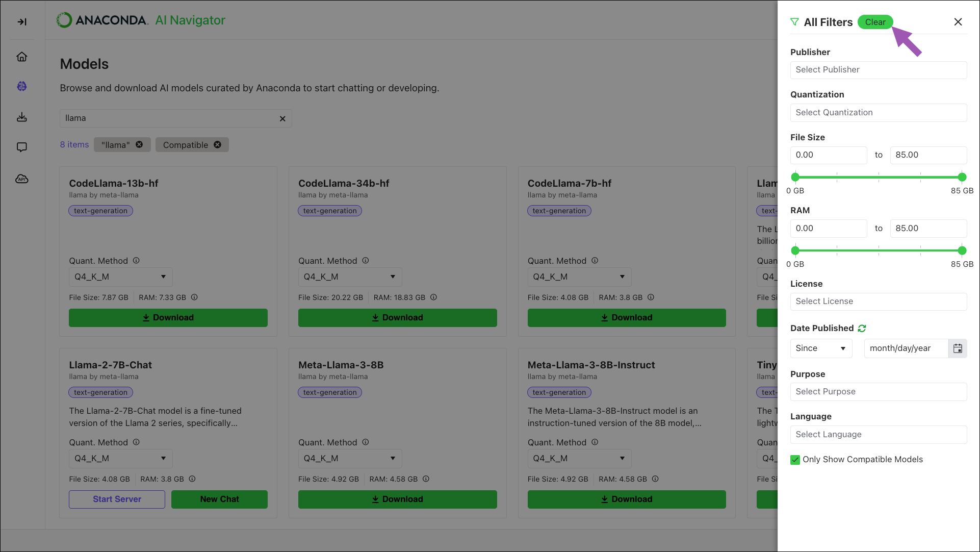Click the File Size maximum value field
The image size is (980, 552).
point(929,155)
